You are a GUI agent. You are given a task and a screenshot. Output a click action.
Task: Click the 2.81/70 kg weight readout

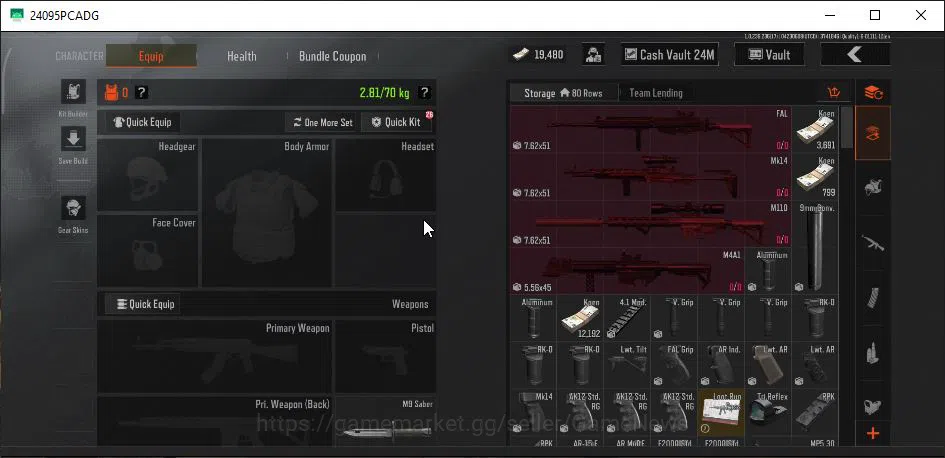click(385, 93)
